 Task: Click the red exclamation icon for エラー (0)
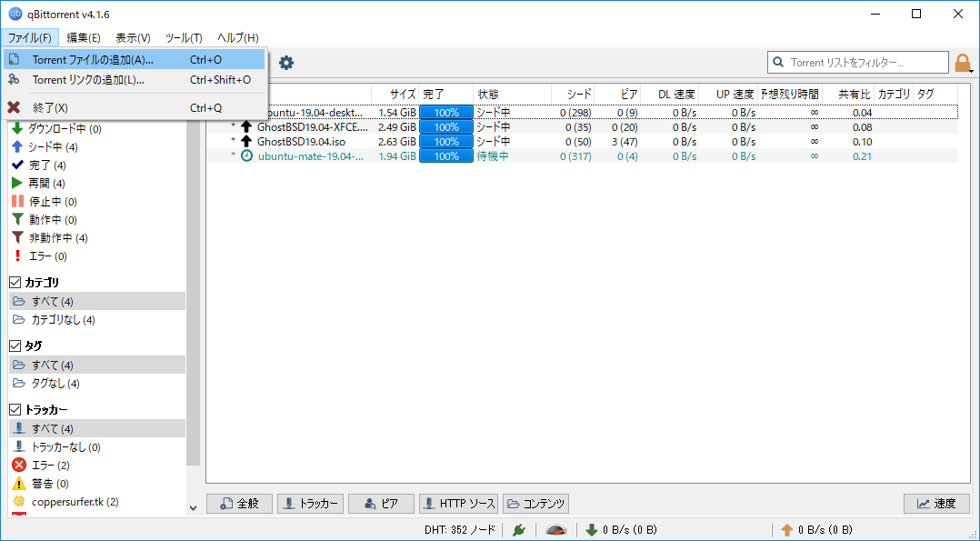(17, 255)
